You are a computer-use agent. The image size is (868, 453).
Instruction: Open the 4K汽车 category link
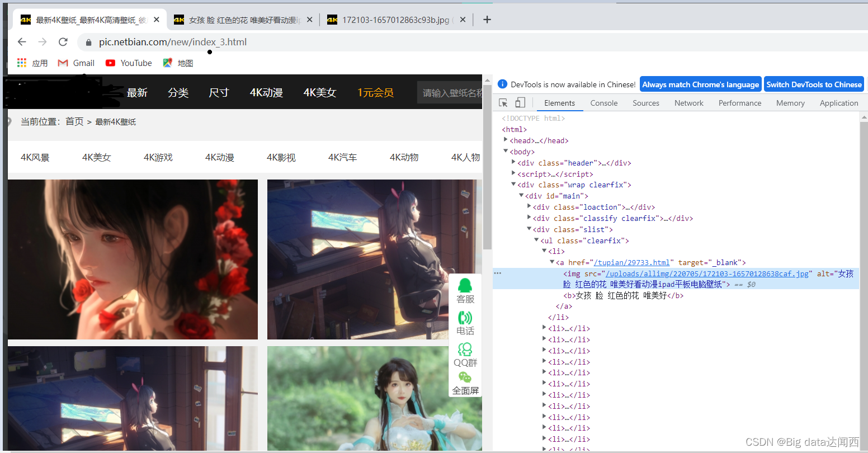click(343, 157)
